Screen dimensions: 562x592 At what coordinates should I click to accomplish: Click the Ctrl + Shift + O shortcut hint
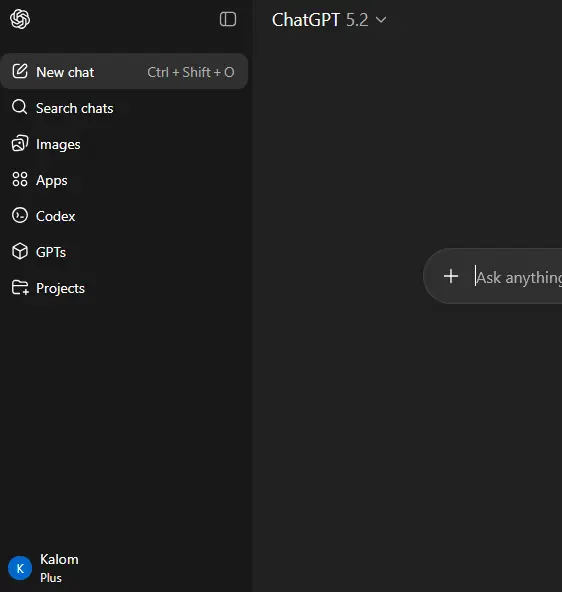[191, 72]
